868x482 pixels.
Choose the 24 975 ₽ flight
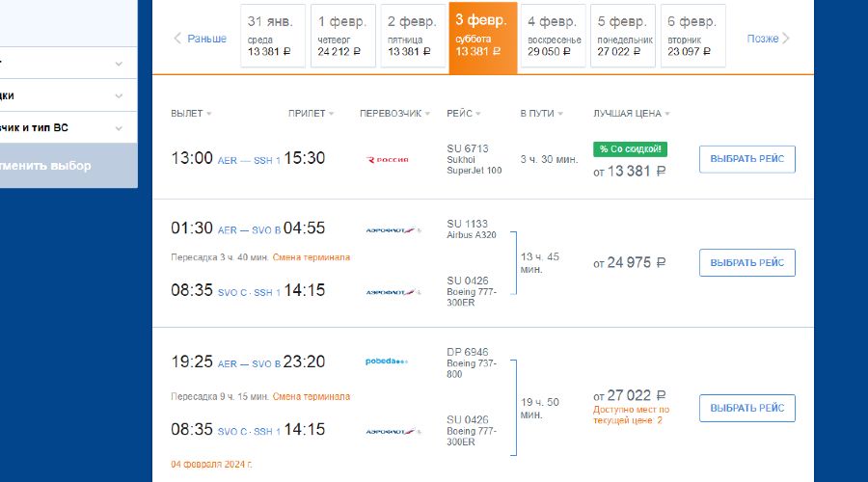[746, 262]
